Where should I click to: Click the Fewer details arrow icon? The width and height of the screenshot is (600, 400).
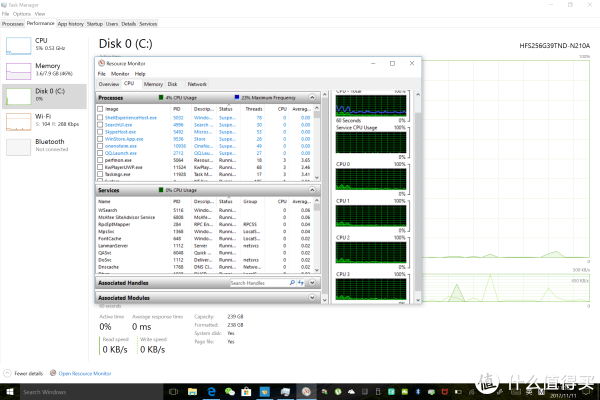point(7,373)
